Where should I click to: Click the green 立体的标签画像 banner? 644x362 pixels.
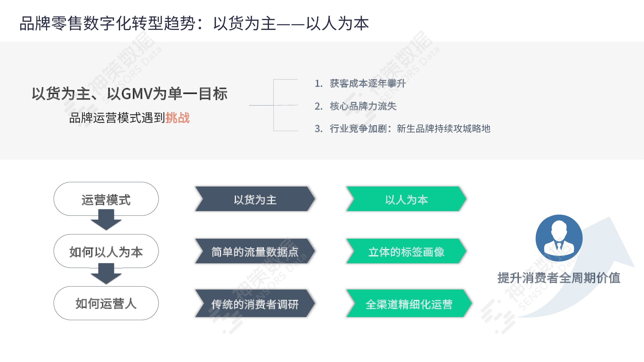(406, 251)
